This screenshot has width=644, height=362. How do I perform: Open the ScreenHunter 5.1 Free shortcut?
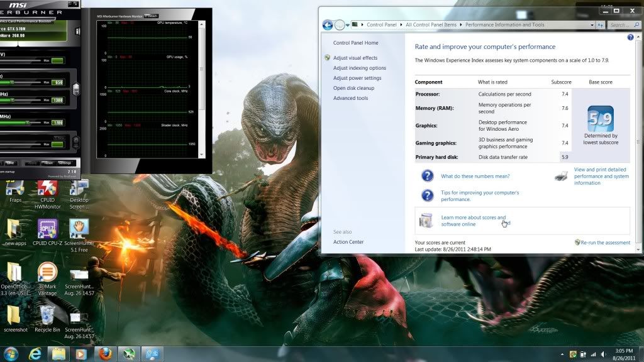click(x=79, y=236)
